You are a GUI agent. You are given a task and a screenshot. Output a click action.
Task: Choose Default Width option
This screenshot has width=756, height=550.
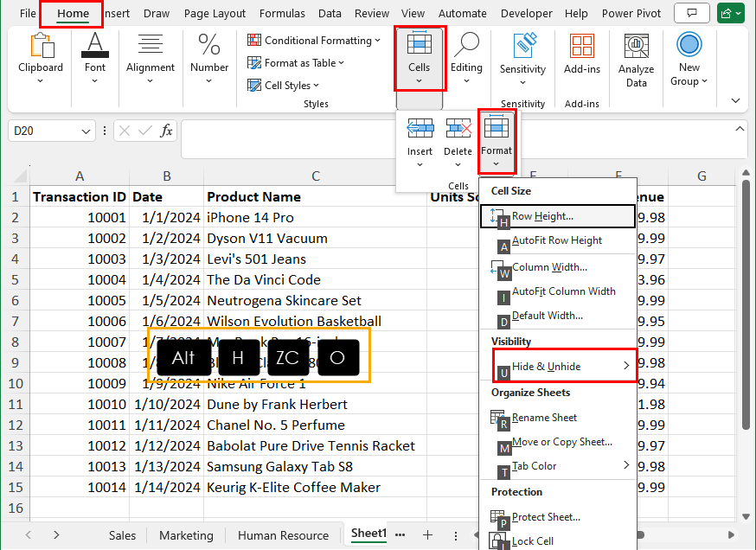tap(558, 316)
